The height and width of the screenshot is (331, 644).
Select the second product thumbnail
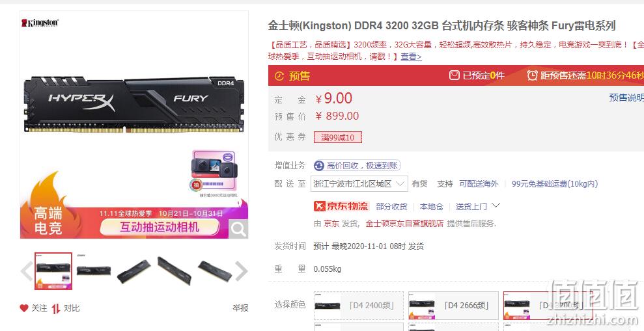[x=94, y=271]
